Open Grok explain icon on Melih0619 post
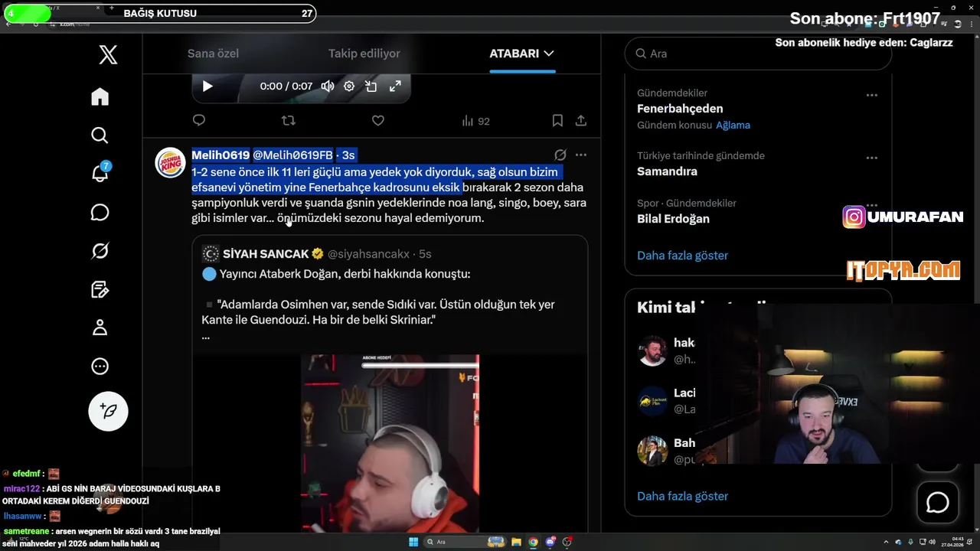The width and height of the screenshot is (980, 551). point(560,155)
